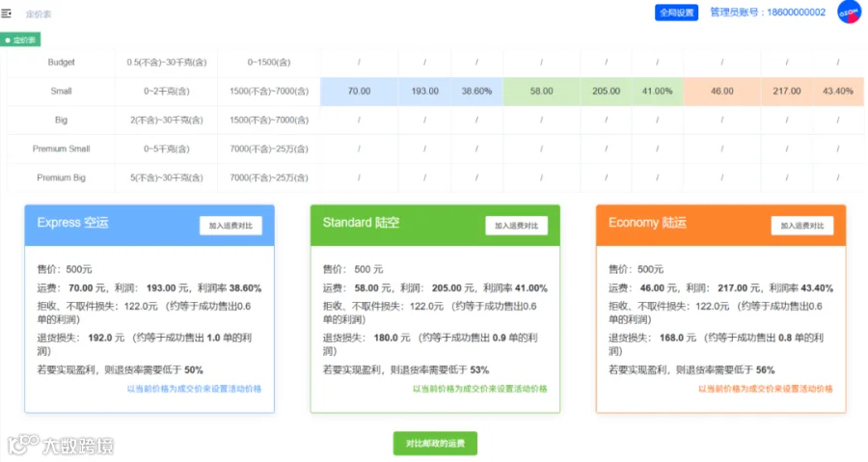Screen dimensions: 868x462
Task: Click the blue 193.00 profit cell
Action: pos(425,91)
